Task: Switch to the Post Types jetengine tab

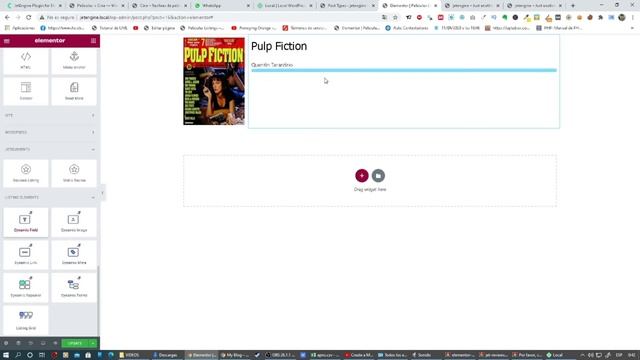Action: pyautogui.click(x=347, y=6)
